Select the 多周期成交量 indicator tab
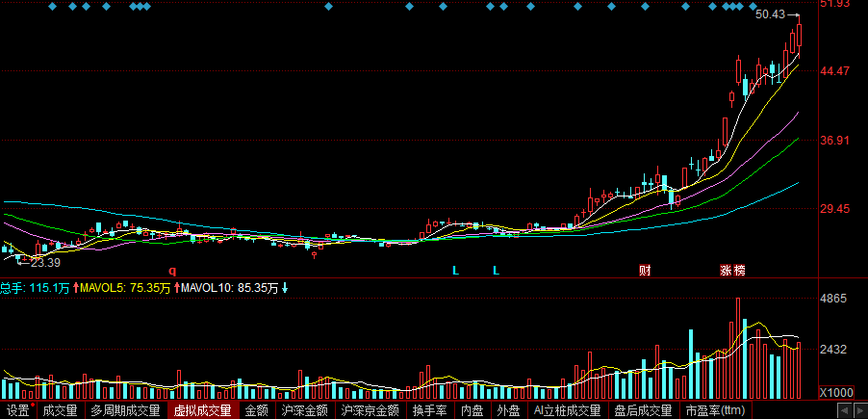 [125, 410]
